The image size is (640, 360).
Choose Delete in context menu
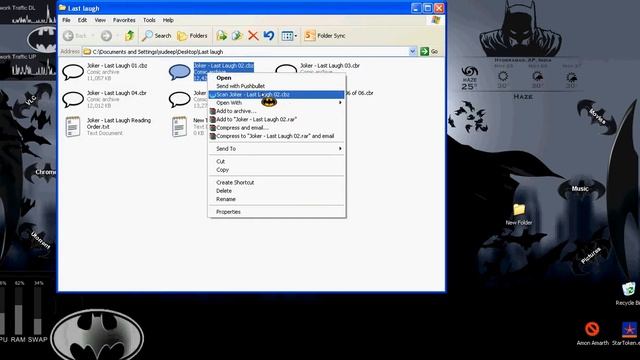(277, 191)
